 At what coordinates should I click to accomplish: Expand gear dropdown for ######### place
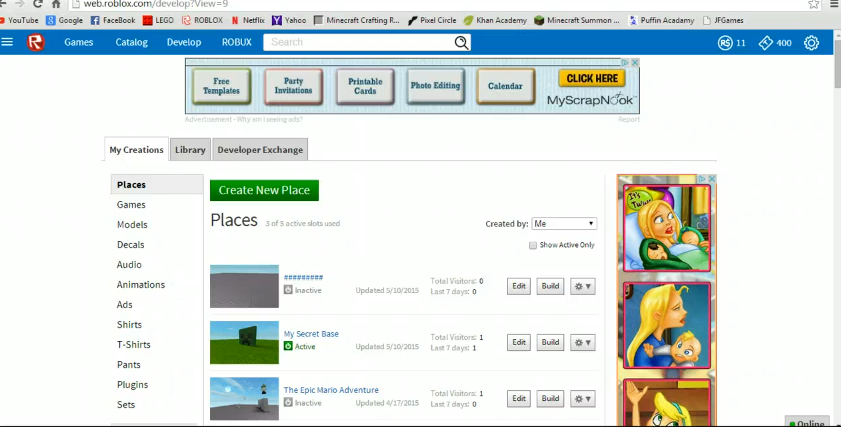582,286
